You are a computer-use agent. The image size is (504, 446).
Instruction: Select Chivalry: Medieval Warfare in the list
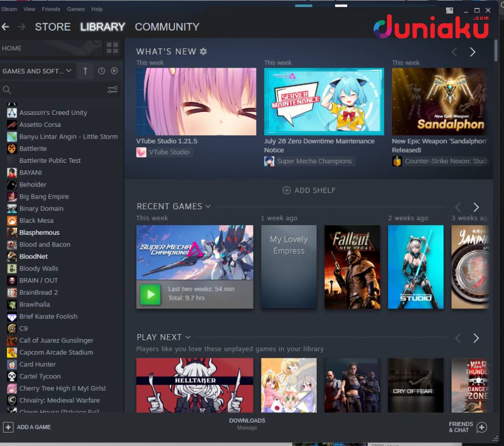[x=59, y=400]
